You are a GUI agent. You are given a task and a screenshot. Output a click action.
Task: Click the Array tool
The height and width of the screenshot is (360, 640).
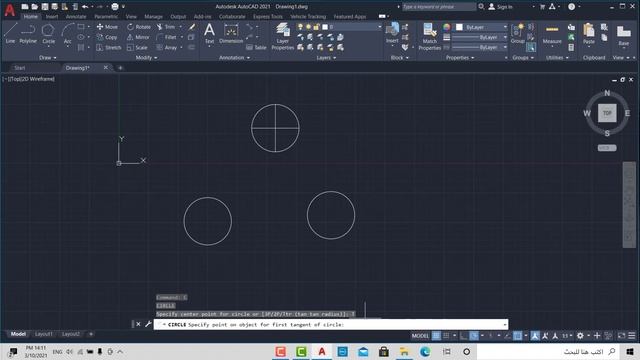click(167, 47)
